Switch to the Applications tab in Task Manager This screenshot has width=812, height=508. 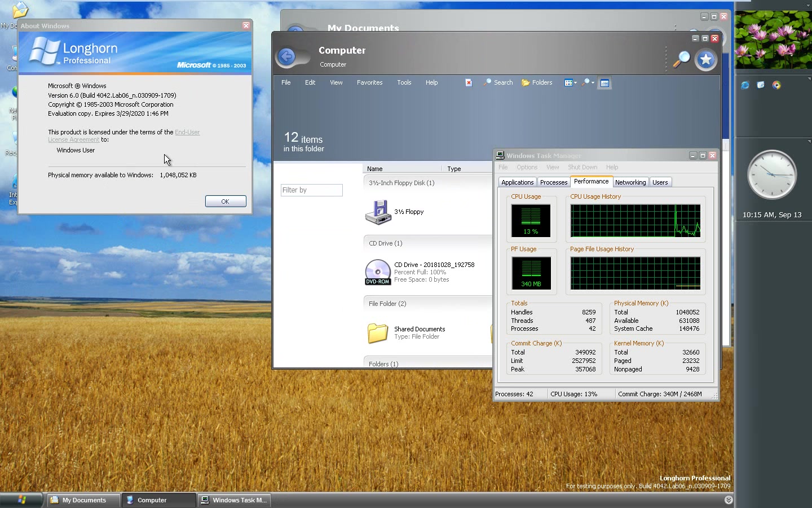click(x=517, y=182)
